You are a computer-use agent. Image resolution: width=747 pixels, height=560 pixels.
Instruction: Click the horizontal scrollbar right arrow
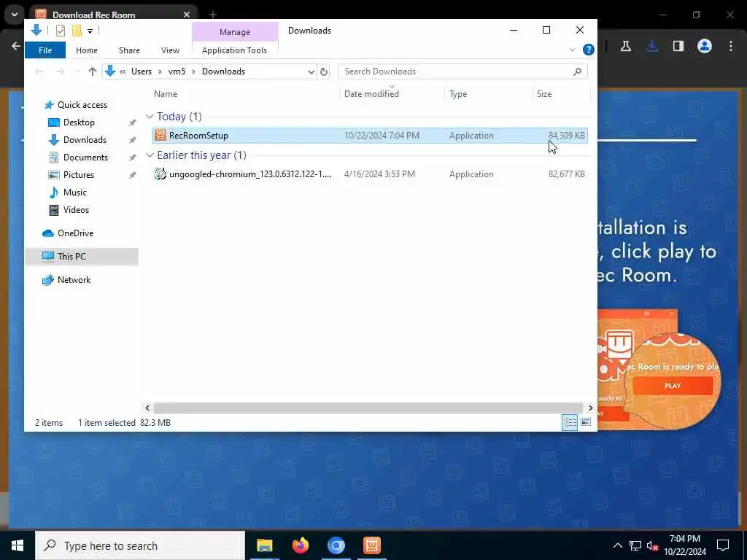pyautogui.click(x=589, y=408)
